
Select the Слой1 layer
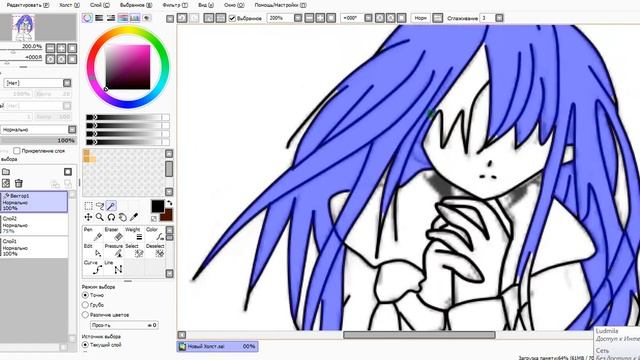pyautogui.click(x=34, y=247)
